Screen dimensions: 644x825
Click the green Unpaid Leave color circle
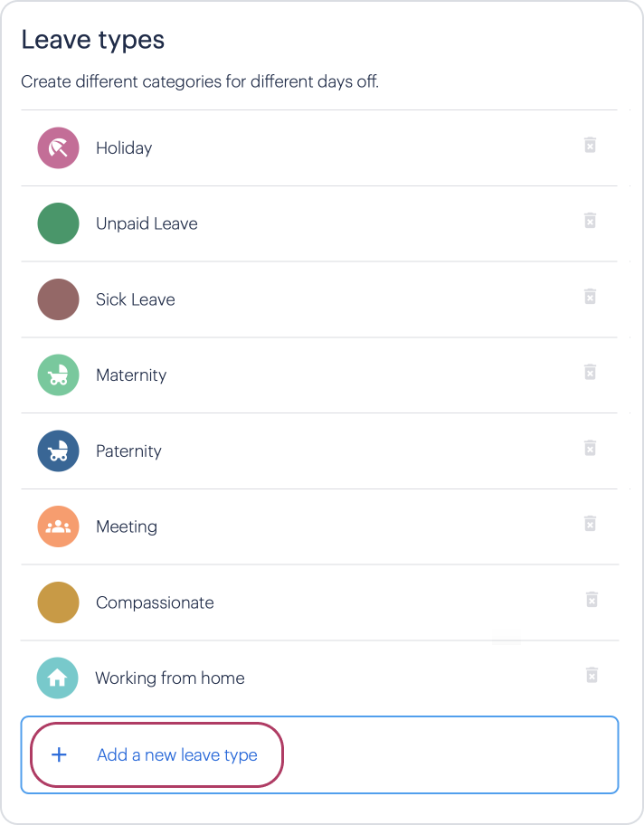pyautogui.click(x=59, y=223)
